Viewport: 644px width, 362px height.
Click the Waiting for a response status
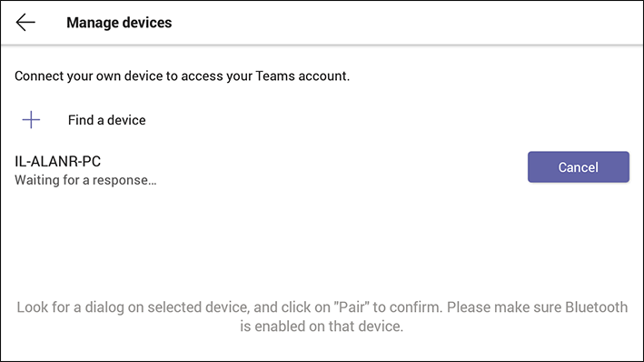click(85, 180)
